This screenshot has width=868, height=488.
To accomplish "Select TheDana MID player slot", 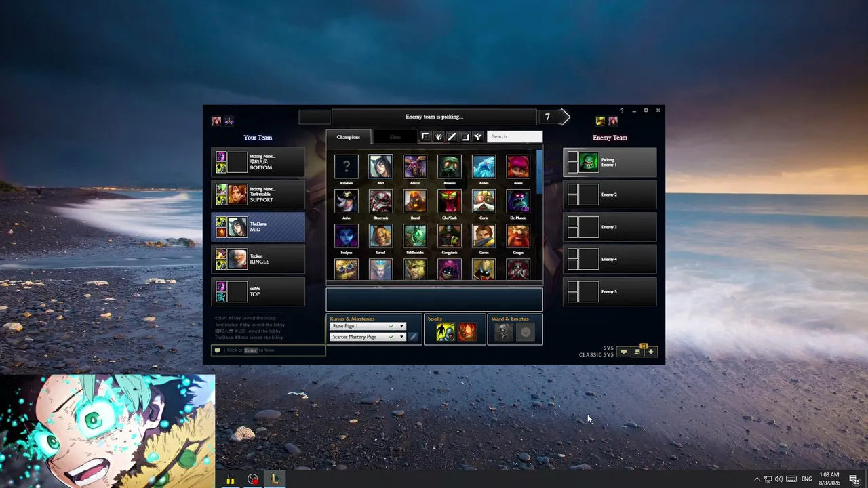I will tap(258, 227).
